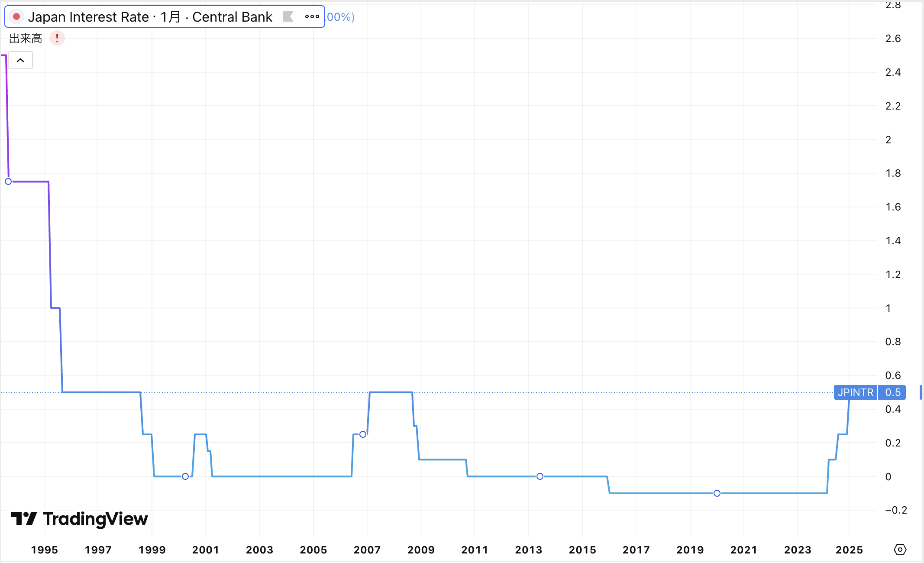The height and width of the screenshot is (563, 924).
Task: Open the three-dot More menu in legend
Action: [x=312, y=17]
